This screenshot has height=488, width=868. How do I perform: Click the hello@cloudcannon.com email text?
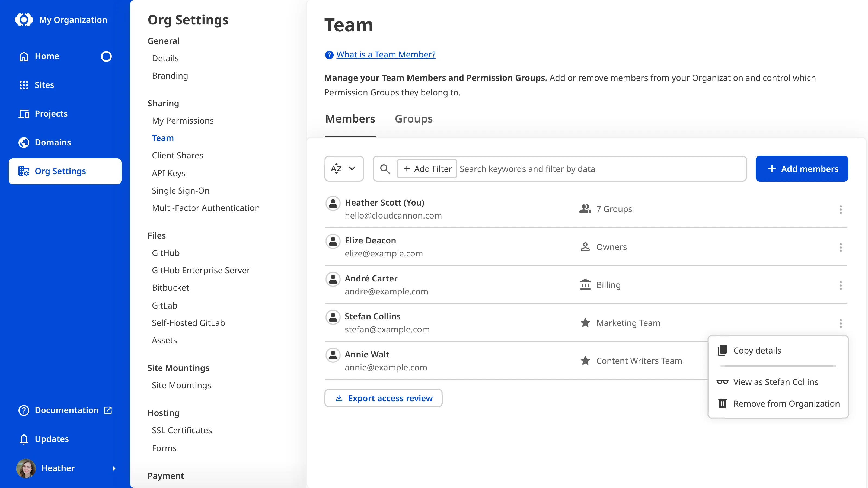[393, 216]
